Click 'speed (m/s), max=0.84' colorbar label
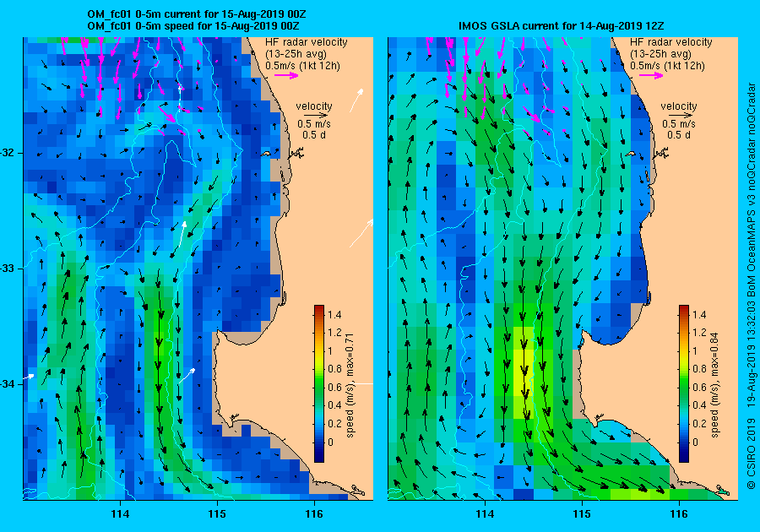 coord(714,385)
